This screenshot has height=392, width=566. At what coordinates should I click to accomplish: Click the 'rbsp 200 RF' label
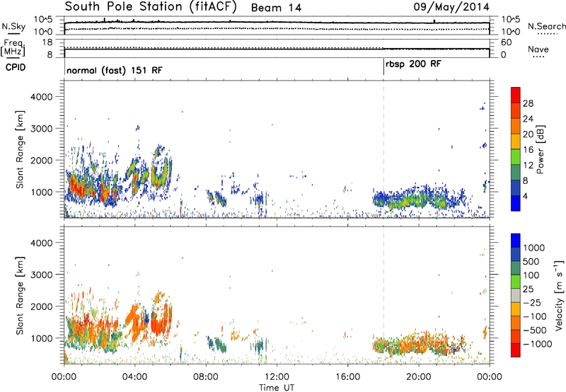[413, 64]
